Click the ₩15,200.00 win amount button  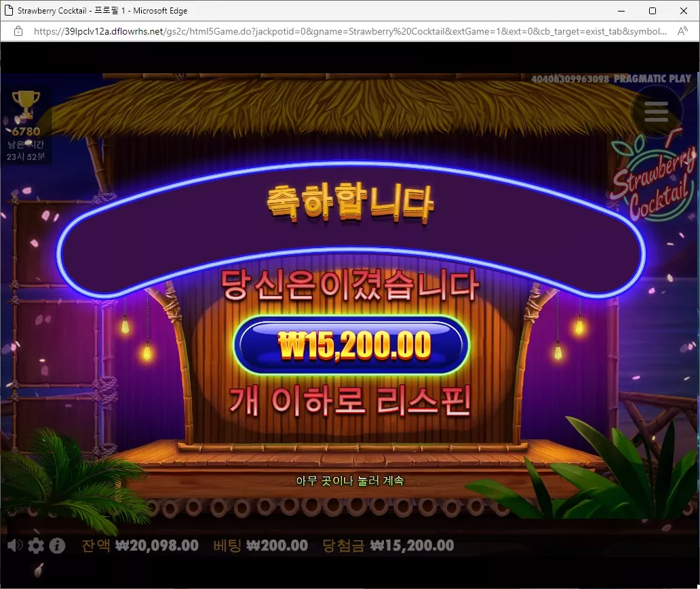pos(351,345)
